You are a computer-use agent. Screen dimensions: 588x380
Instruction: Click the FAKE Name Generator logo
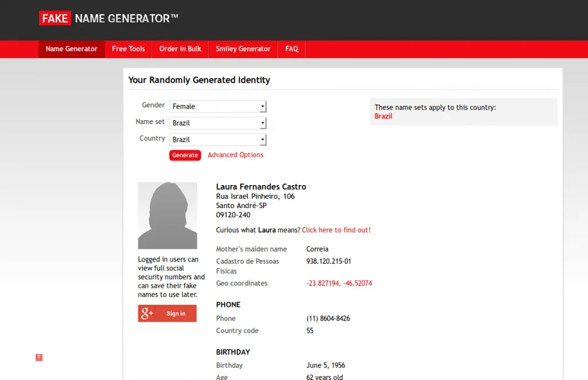109,18
